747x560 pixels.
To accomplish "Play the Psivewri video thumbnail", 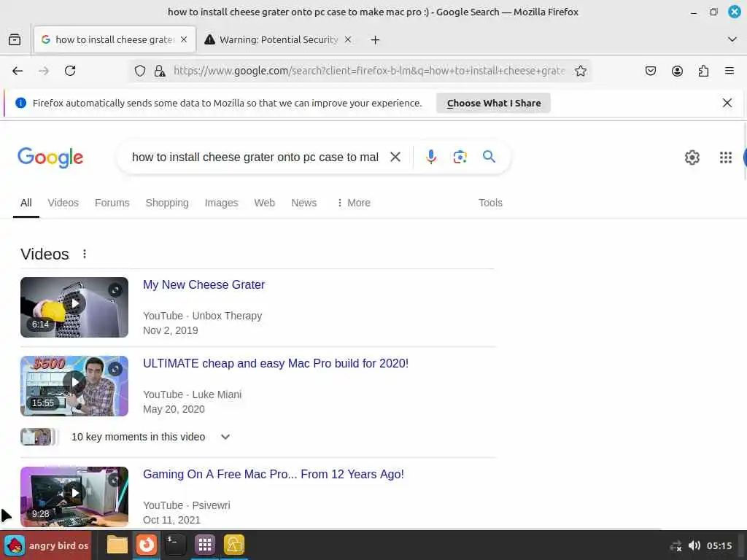I will click(x=74, y=497).
